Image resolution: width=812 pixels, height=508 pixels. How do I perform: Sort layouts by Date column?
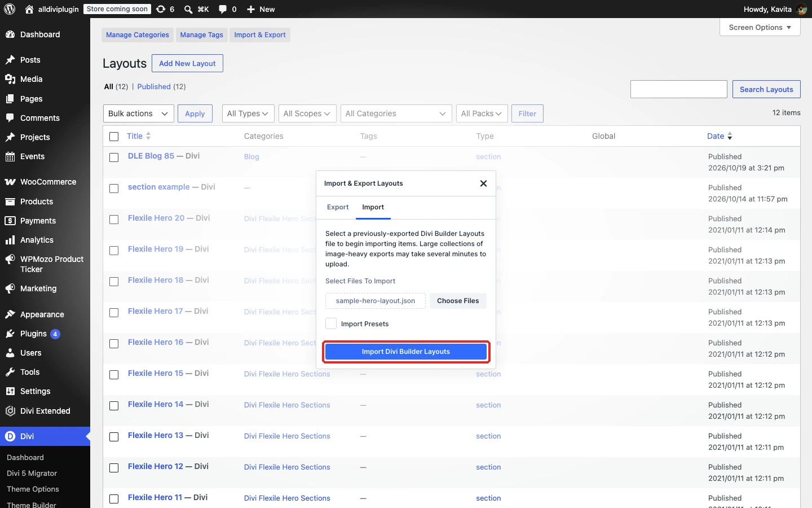[x=720, y=136]
